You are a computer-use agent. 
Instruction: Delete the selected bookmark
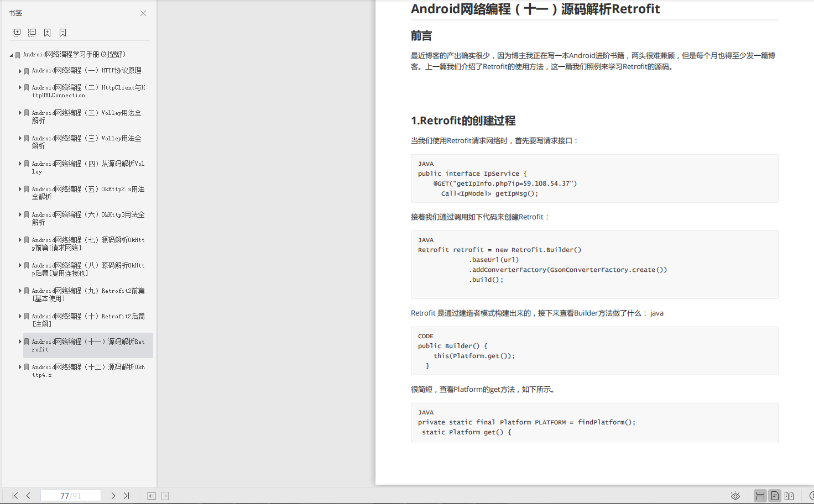63,33
